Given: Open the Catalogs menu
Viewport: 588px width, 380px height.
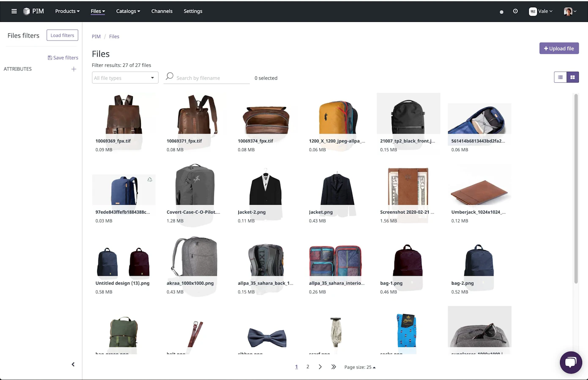Looking at the screenshot, I should click(128, 11).
